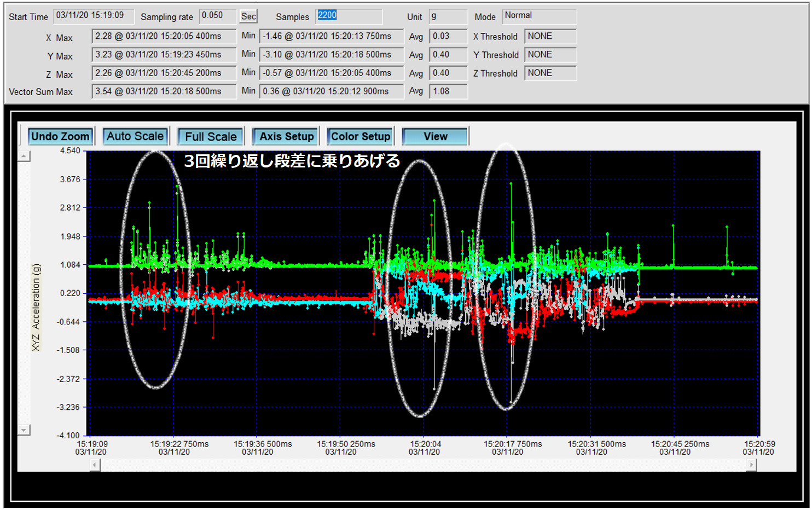Click the 15:19:22 750ms time axis label
Image resolution: width=812 pixels, height=510 pixels.
(x=179, y=448)
